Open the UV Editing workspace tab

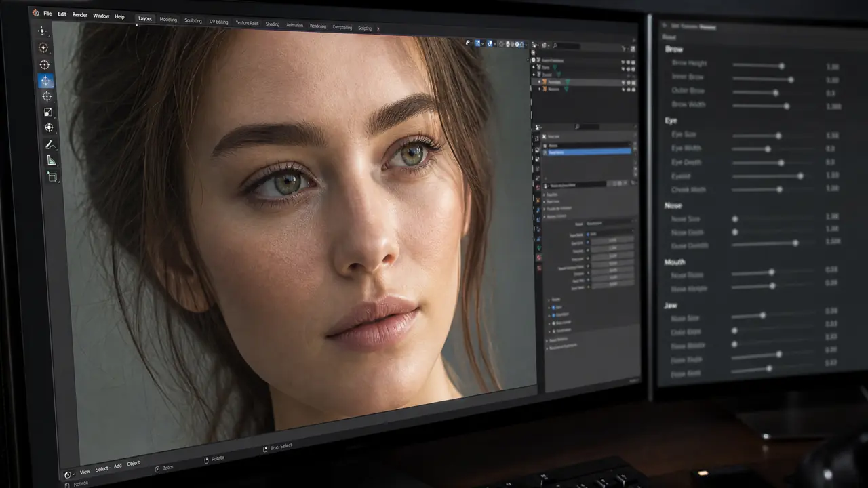pos(219,22)
